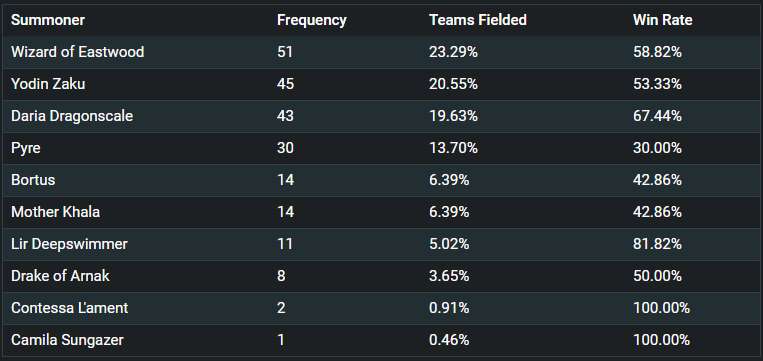Click the 81.82% win rate cell
Viewport: 763px width, 361px height.
pos(657,244)
